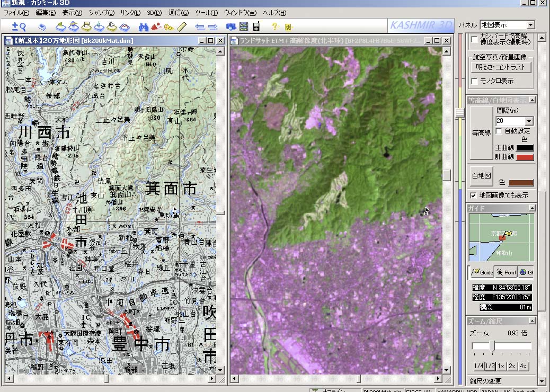Toggle カシバードで高解像度表示 checkbox
Viewport: 550px width, 392px height.
pos(475,39)
